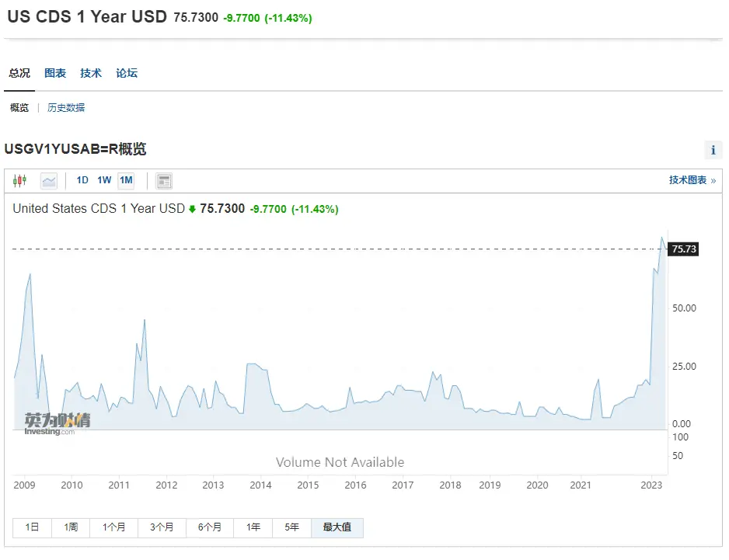
Task: Click the 50.00 value on price axis
Action: click(x=684, y=308)
